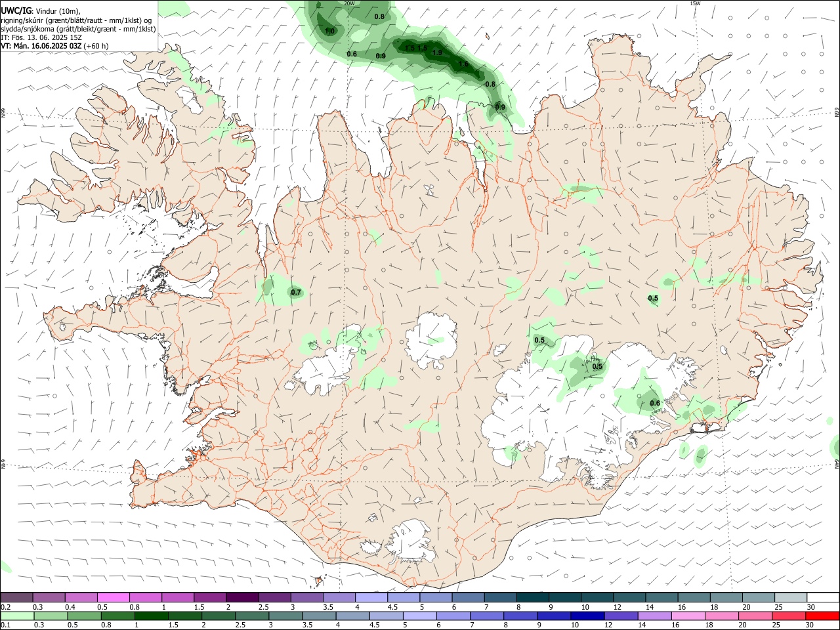Image resolution: width=840 pixels, height=630 pixels.
Task: Select the 'rigning/skúrir' header line
Action: click(76, 20)
